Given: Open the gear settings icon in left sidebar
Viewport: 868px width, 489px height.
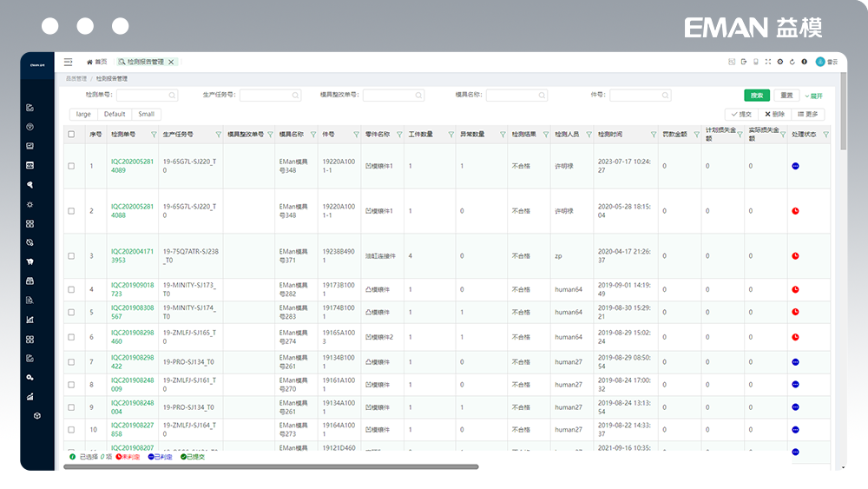Looking at the screenshot, I should pos(30,204).
